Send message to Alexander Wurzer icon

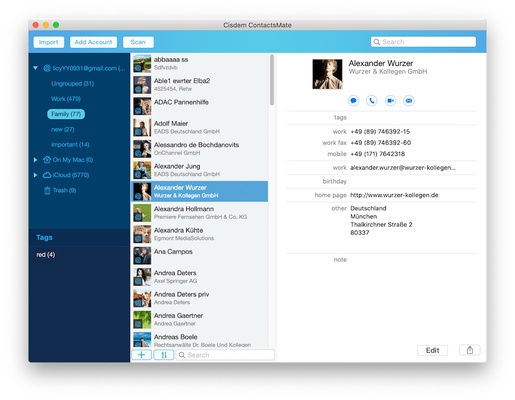[x=353, y=100]
